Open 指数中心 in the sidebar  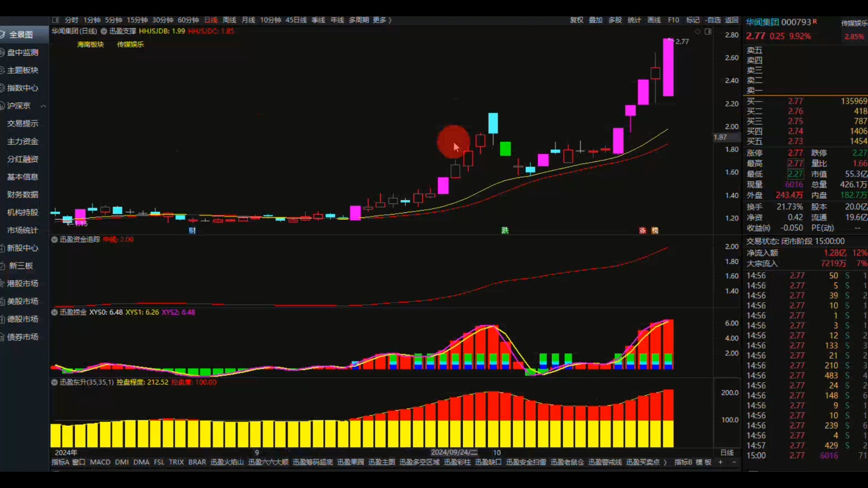[23, 88]
